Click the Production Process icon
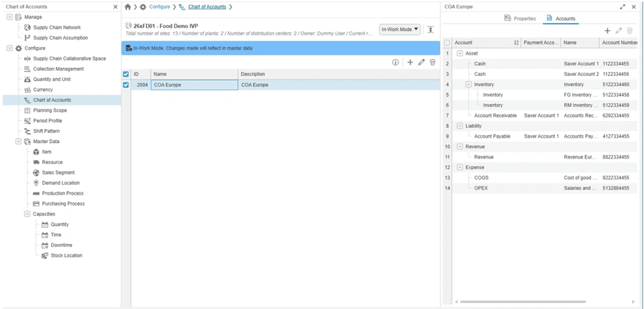The height and width of the screenshot is (309, 644). (x=36, y=193)
